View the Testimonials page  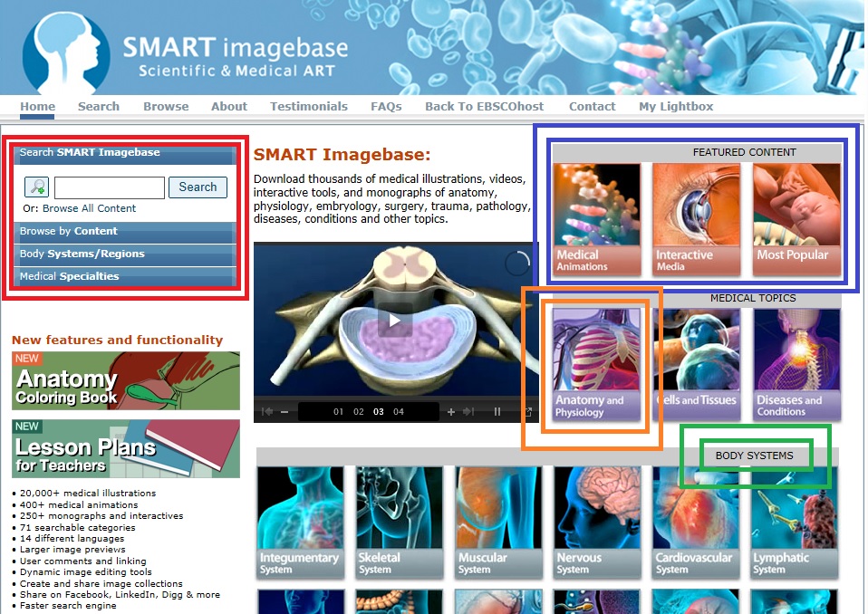(309, 106)
